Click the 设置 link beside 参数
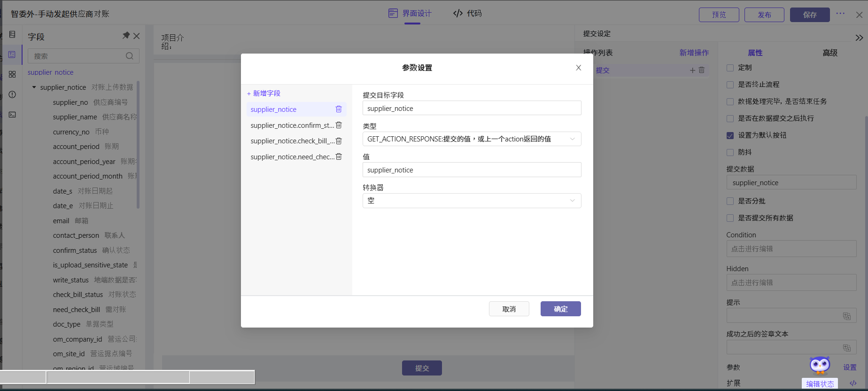The height and width of the screenshot is (391, 868). [x=850, y=367]
